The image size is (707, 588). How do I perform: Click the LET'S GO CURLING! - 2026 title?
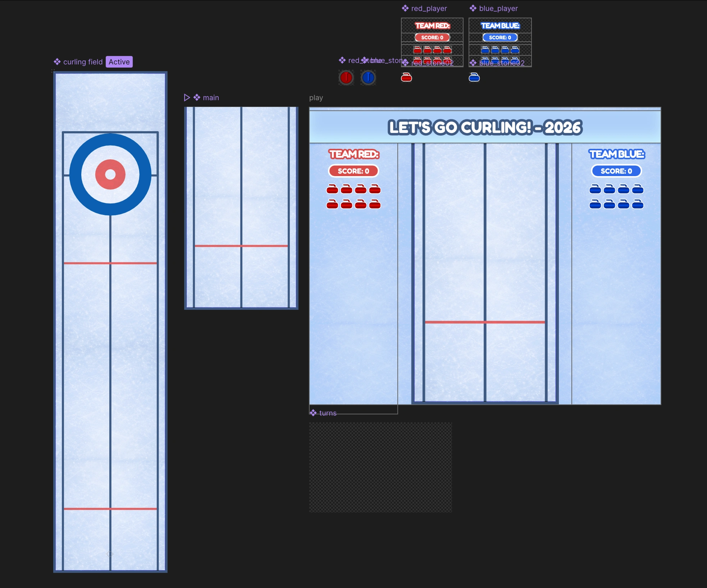[x=485, y=127]
